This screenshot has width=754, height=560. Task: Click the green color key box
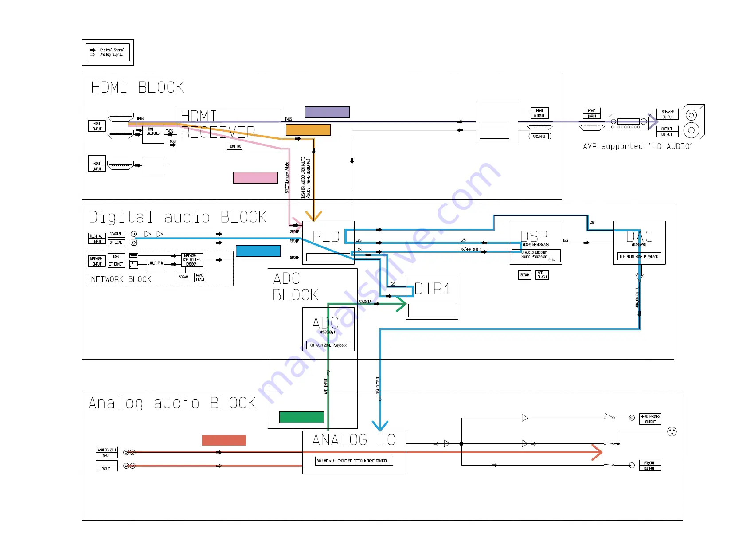click(301, 417)
